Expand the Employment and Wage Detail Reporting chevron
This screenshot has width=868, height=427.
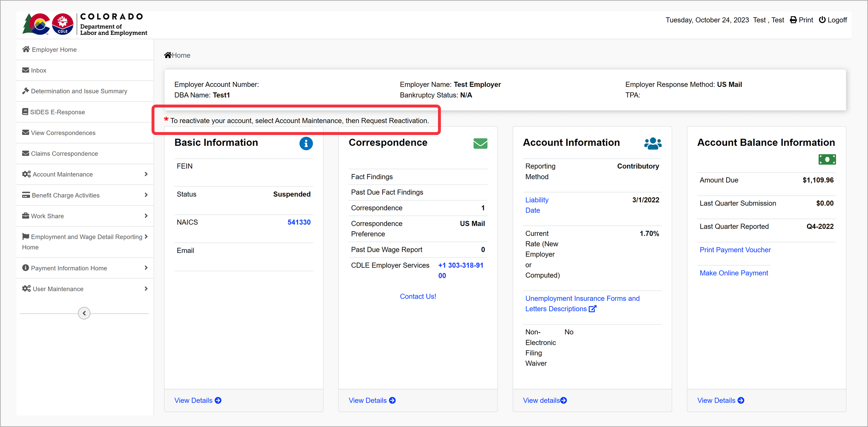click(146, 237)
